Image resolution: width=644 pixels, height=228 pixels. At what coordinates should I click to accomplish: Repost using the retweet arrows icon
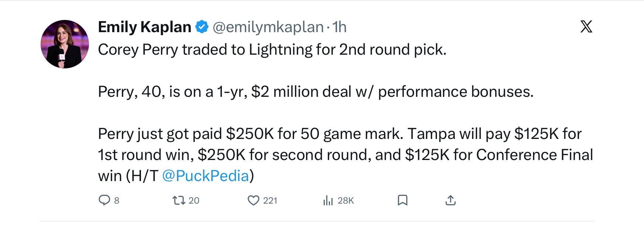[x=179, y=200]
